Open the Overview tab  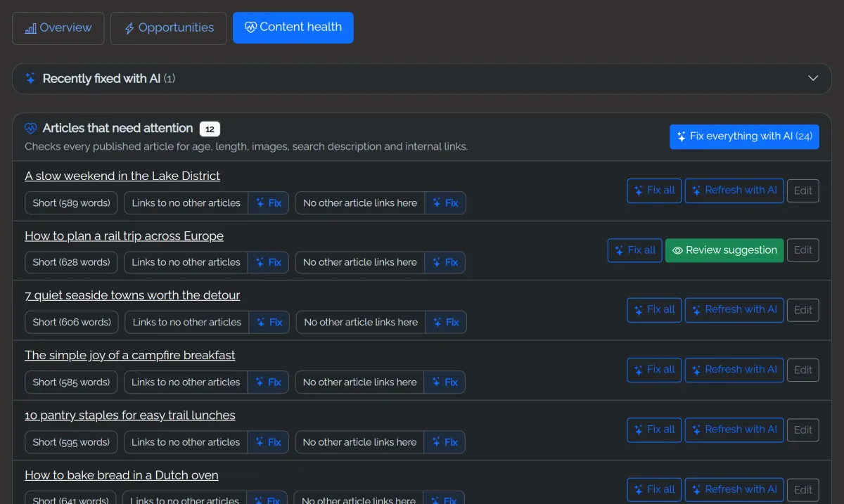pos(58,28)
